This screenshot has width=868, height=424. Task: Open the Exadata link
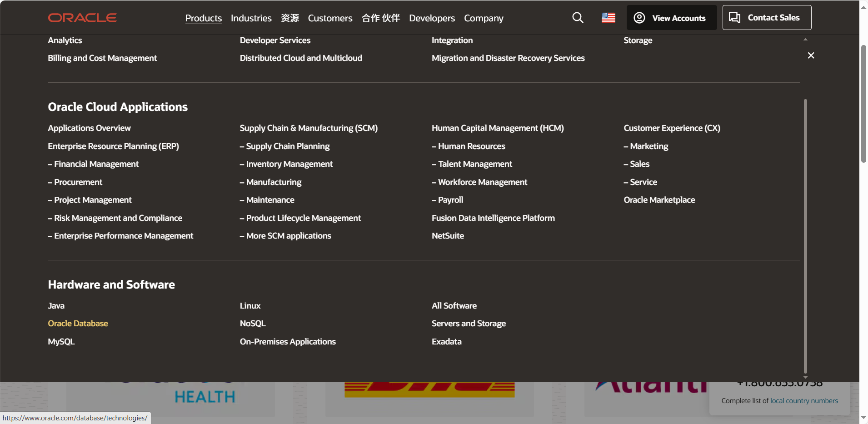click(x=447, y=342)
